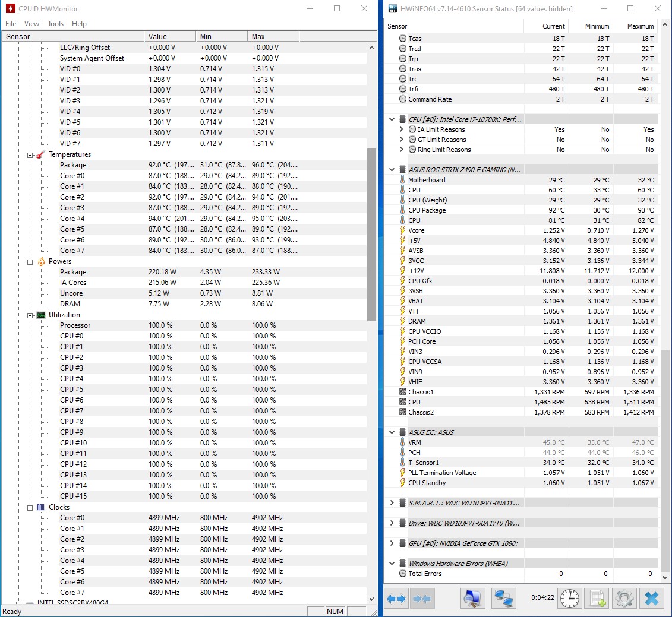The height and width of the screenshot is (617, 672).
Task: Click the fan icon beside Chassis1
Action: (403, 391)
